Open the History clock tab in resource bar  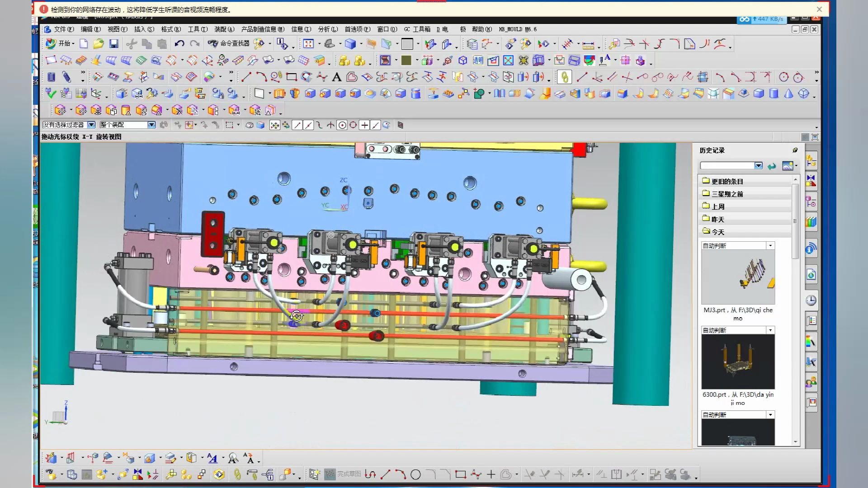[x=811, y=300]
